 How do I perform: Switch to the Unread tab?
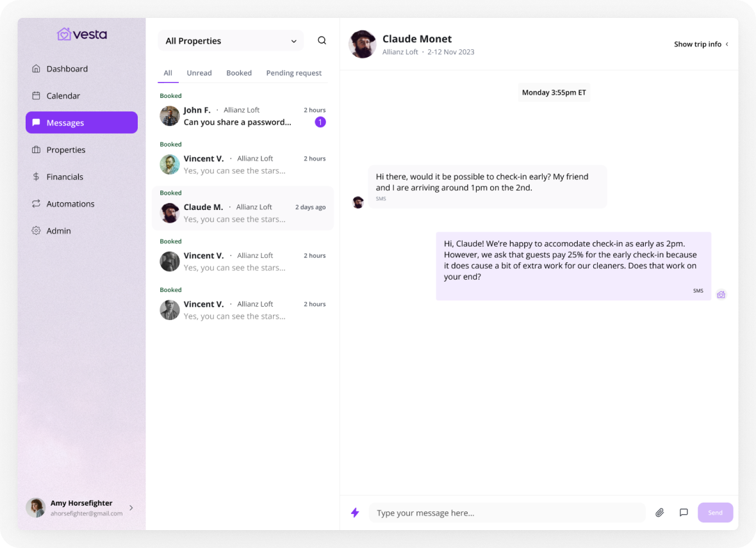point(199,73)
